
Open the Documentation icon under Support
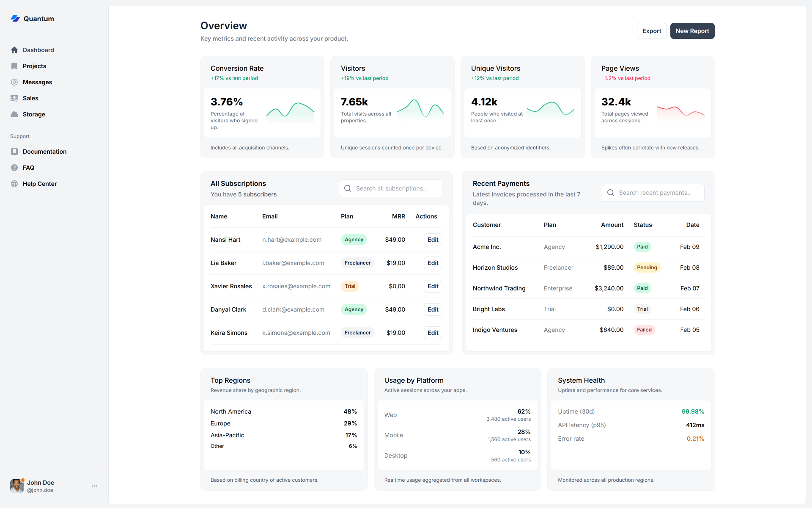[x=15, y=152]
